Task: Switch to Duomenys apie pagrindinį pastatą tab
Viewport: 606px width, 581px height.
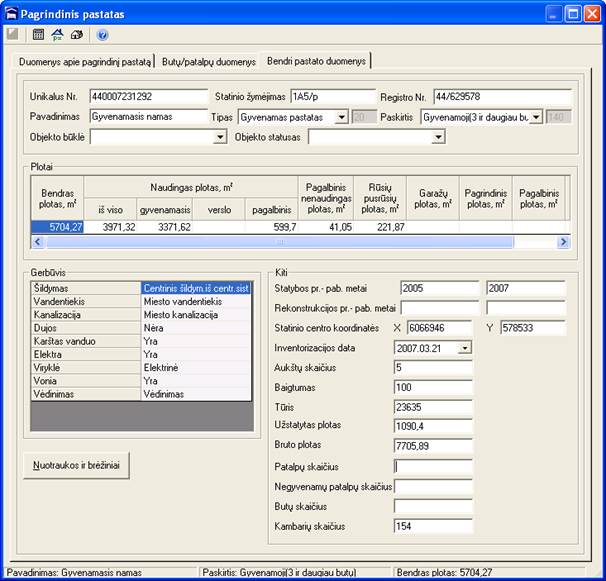Action: point(85,61)
